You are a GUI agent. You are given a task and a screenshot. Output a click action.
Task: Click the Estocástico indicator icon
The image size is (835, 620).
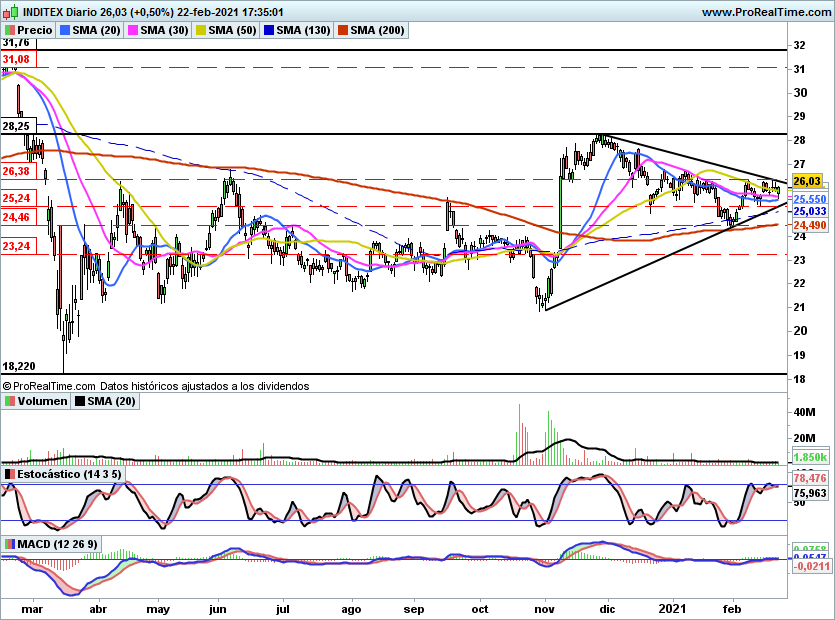[9, 474]
